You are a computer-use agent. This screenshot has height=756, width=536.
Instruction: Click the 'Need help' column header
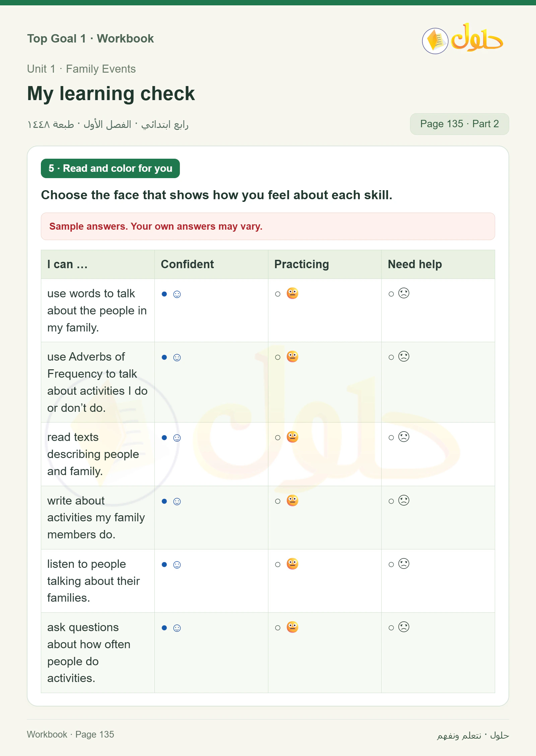pyautogui.click(x=415, y=264)
